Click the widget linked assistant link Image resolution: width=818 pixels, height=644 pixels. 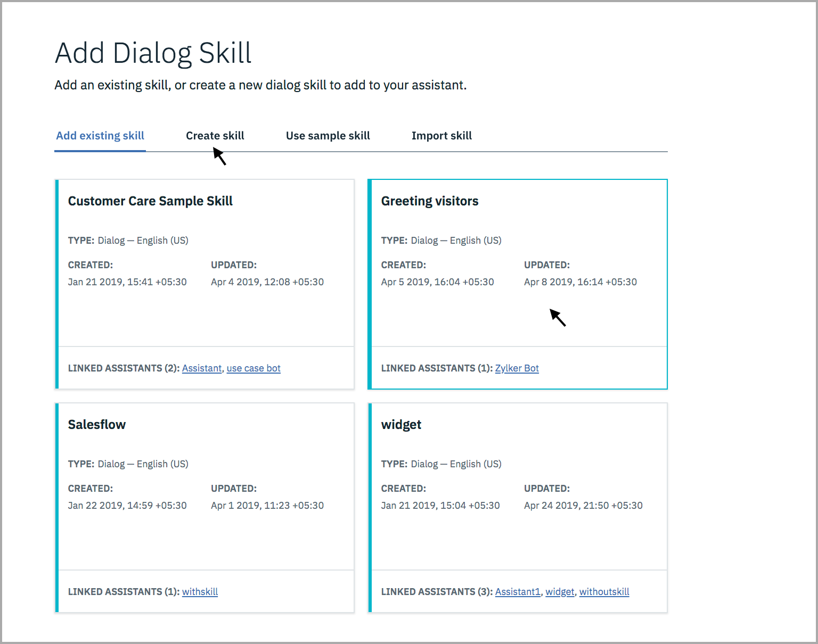pyautogui.click(x=560, y=591)
